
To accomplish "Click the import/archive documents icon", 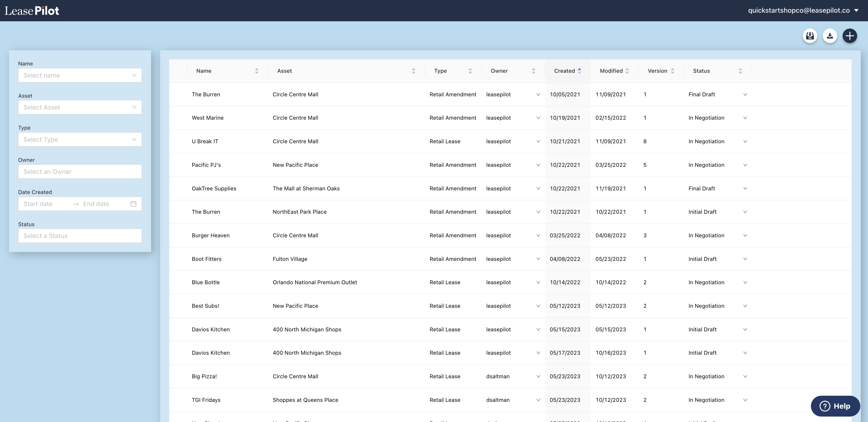I will (x=810, y=36).
